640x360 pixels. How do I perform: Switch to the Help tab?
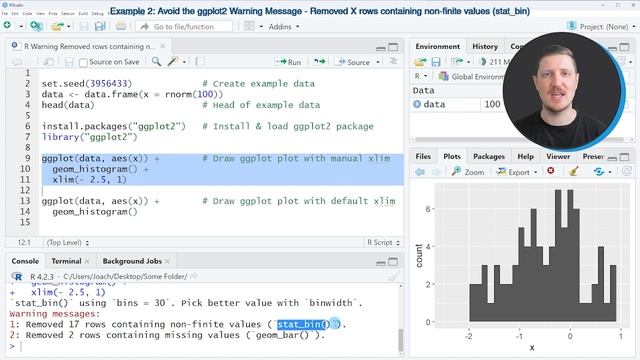click(525, 156)
